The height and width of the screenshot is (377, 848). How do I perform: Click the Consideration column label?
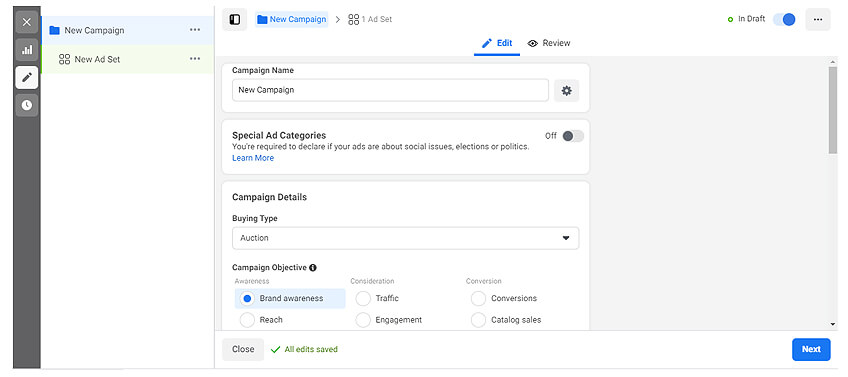tap(372, 281)
